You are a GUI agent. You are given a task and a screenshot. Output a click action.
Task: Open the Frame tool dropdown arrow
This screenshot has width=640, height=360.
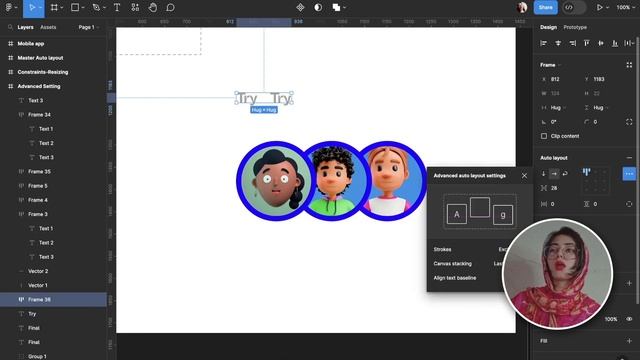pos(62,8)
